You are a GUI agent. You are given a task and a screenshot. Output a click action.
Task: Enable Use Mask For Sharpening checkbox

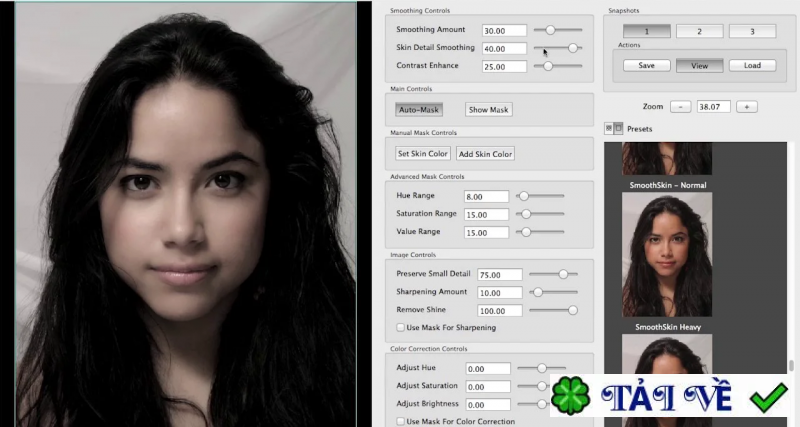[401, 328]
